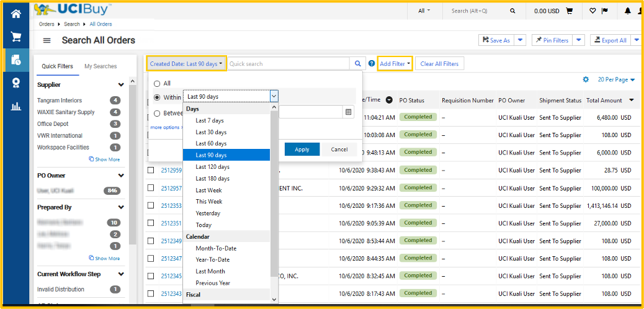Image resolution: width=644 pixels, height=309 pixels.
Task: Click the Pin Filters button
Action: point(552,40)
